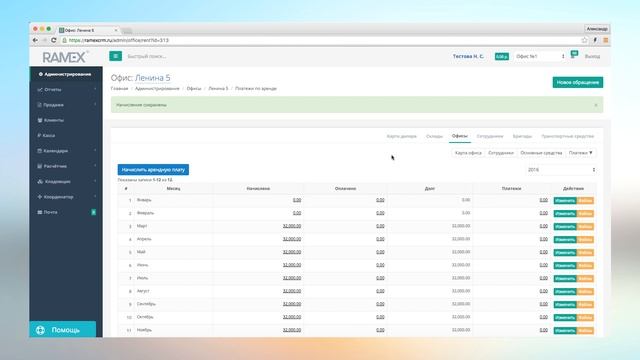Click the Помощь help lifebuoy button
This screenshot has height=360, width=640.
pos(62,330)
